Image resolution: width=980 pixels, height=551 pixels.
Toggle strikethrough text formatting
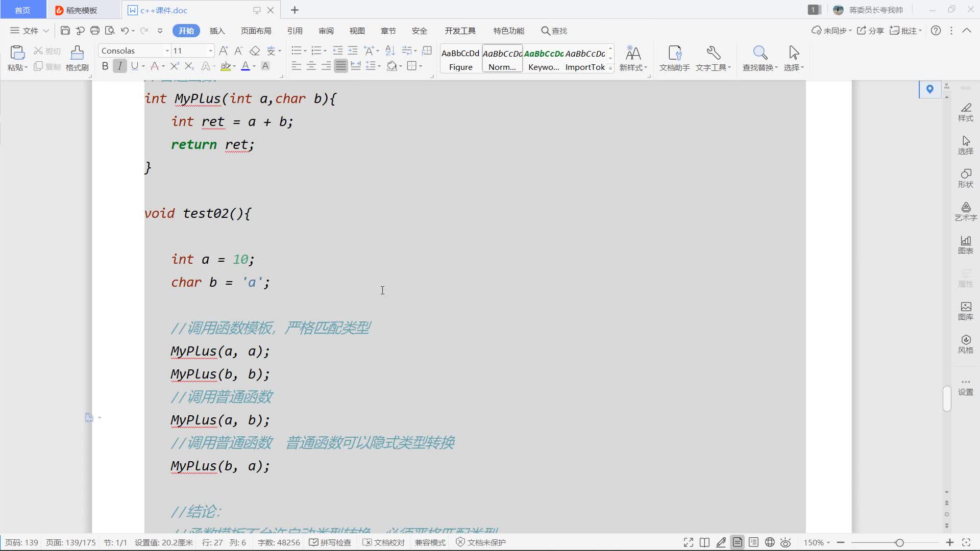[x=154, y=66]
